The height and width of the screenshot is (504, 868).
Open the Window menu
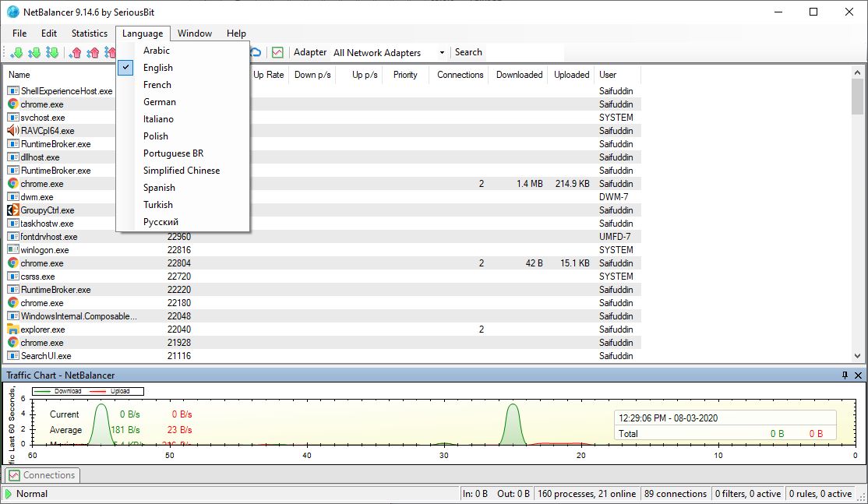pyautogui.click(x=194, y=33)
